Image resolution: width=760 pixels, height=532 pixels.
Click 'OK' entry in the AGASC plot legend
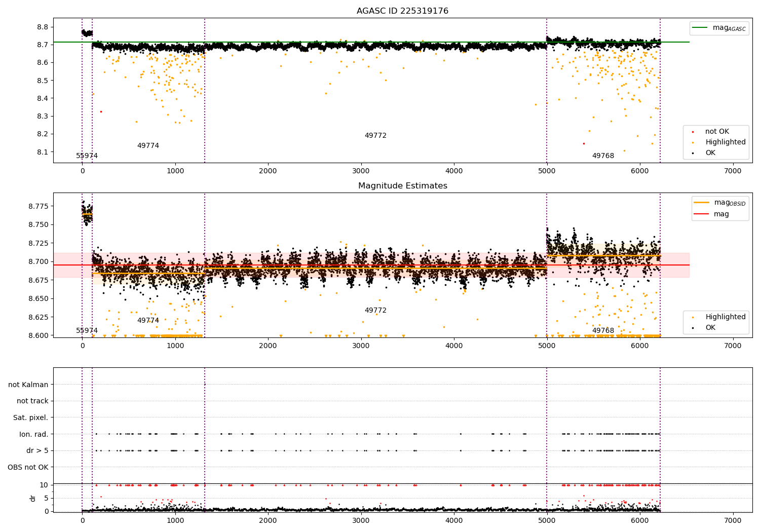pos(710,153)
